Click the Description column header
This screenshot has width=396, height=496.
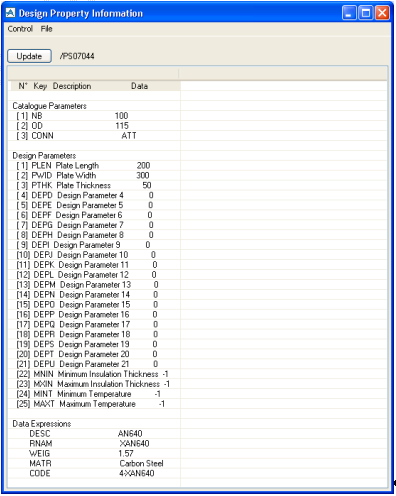[72, 86]
